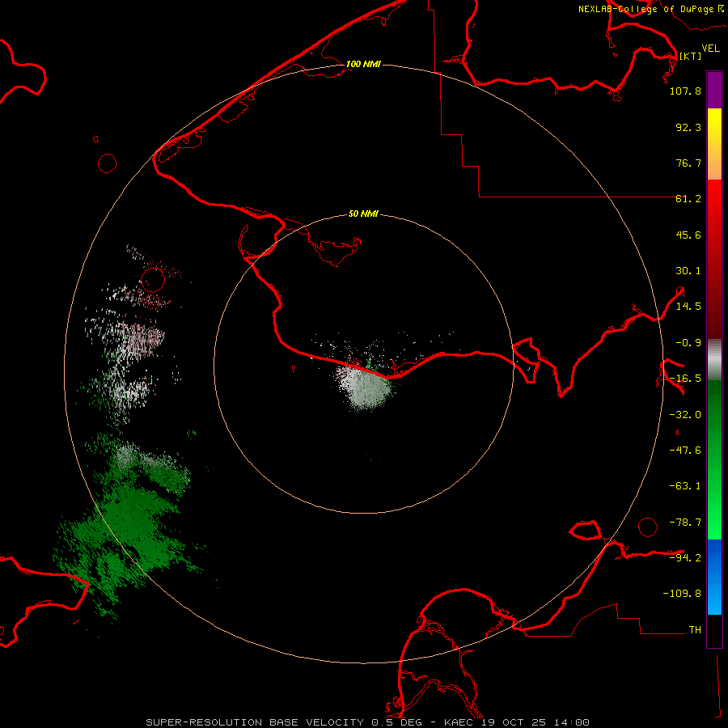Image resolution: width=728 pixels, height=728 pixels.
Task: Select the 92.3 scale value
Action: (x=688, y=127)
